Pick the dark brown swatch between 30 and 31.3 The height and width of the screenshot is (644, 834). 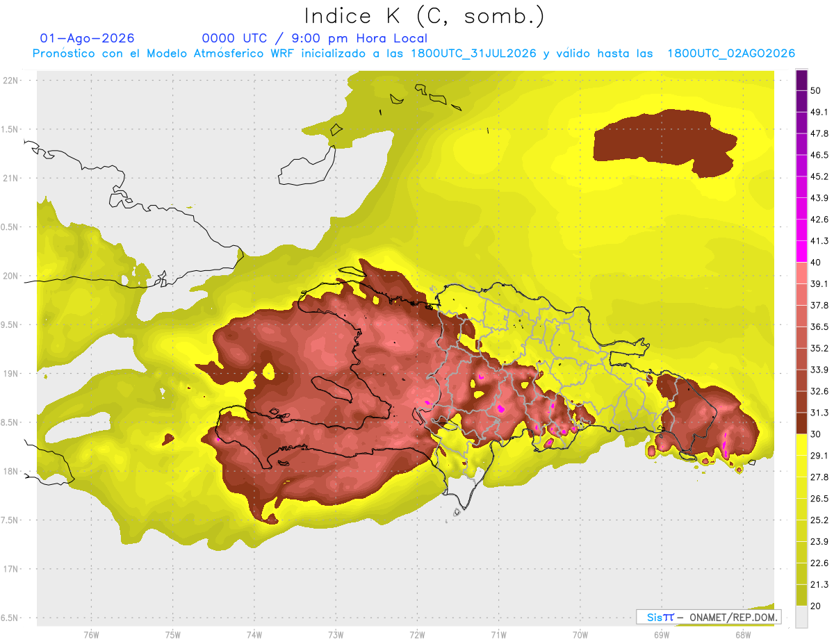[x=801, y=423]
